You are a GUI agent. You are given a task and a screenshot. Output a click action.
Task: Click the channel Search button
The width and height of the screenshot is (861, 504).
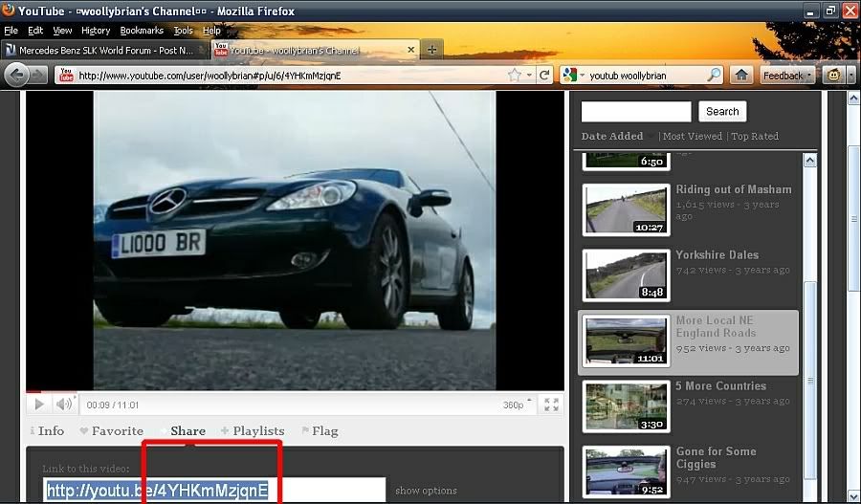click(x=722, y=112)
